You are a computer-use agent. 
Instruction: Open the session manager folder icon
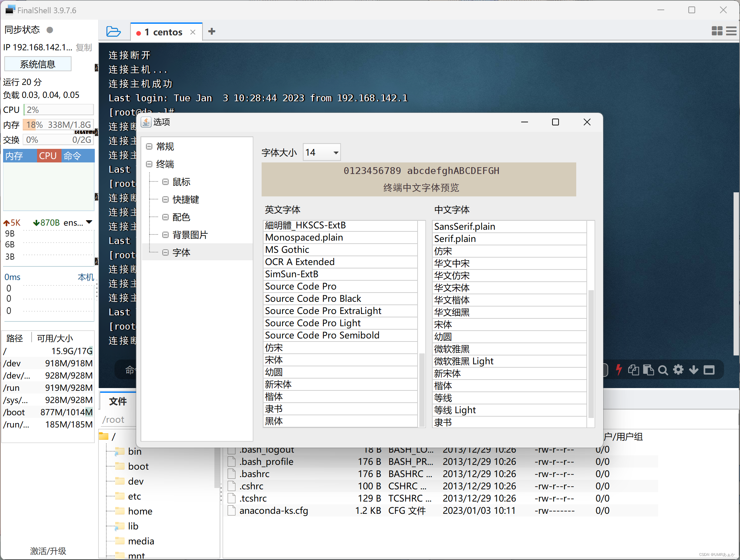tap(113, 31)
